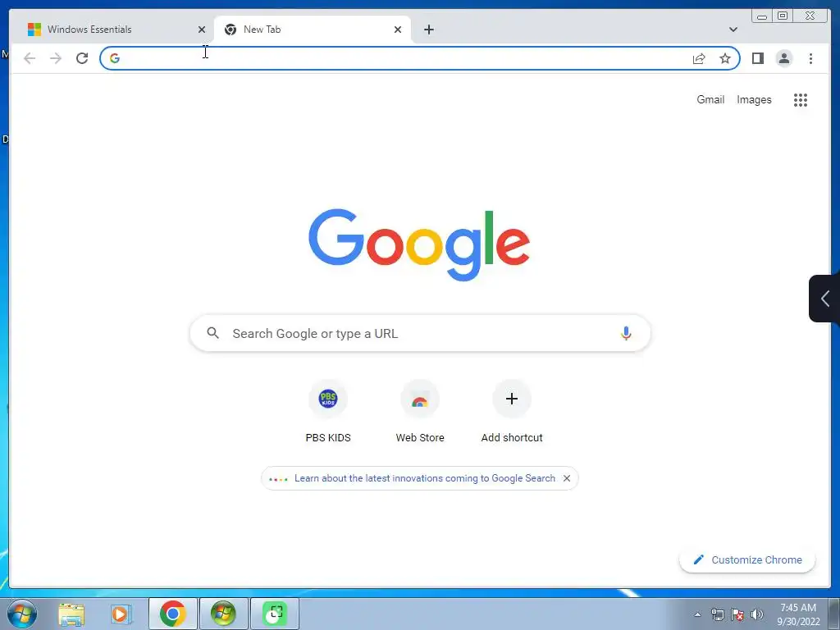Close the New Tab tab
The image size is (840, 630).
click(x=398, y=30)
